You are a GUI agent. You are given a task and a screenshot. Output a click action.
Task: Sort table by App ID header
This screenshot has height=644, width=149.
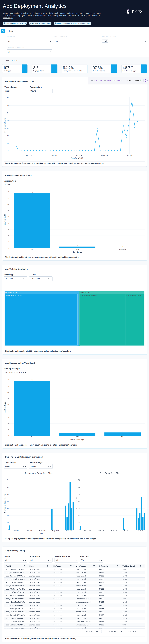8,566
